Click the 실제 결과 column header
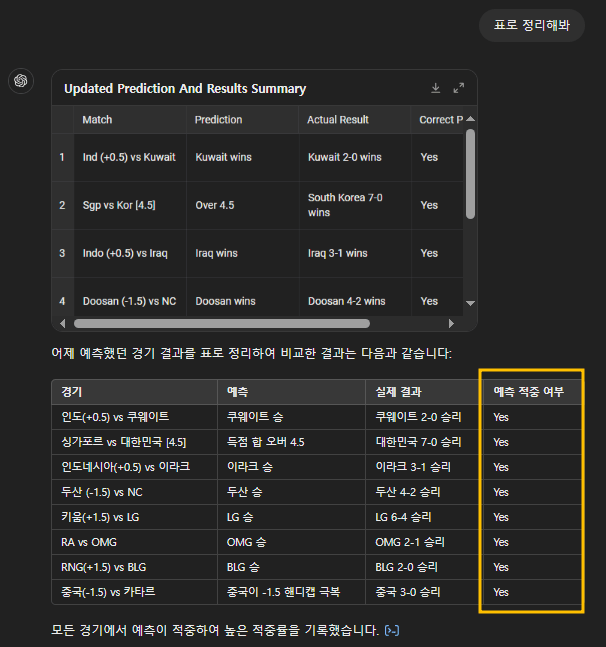Screen dimensions: 606x647 pyautogui.click(x=424, y=392)
